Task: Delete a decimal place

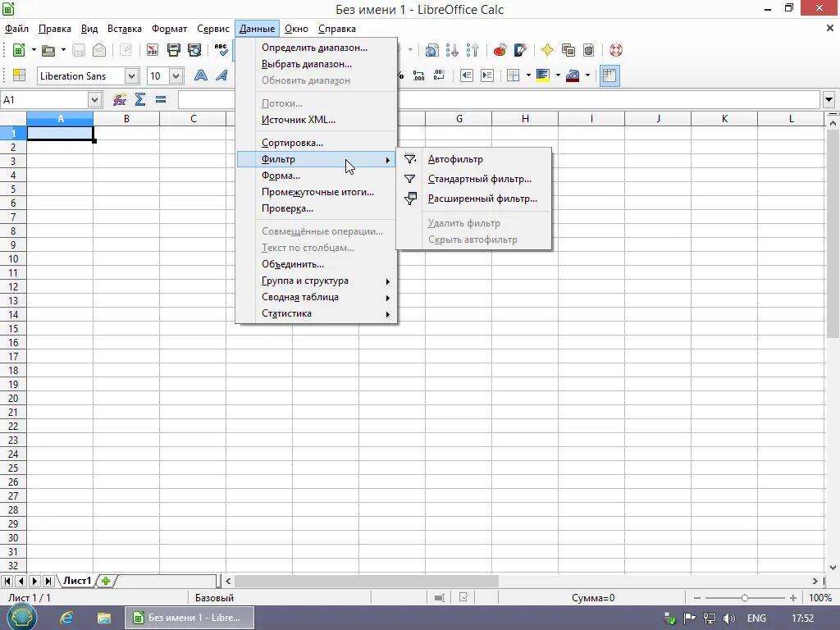Action: (439, 75)
